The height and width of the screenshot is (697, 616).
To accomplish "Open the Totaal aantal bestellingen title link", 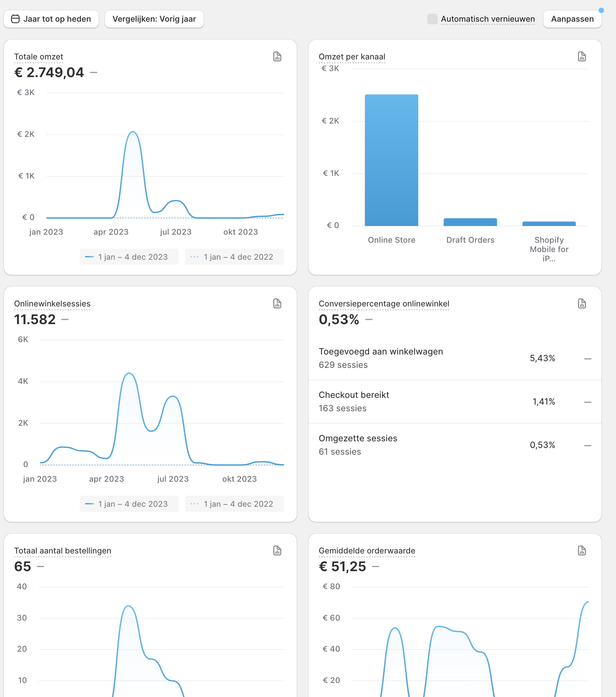I will click(x=63, y=550).
